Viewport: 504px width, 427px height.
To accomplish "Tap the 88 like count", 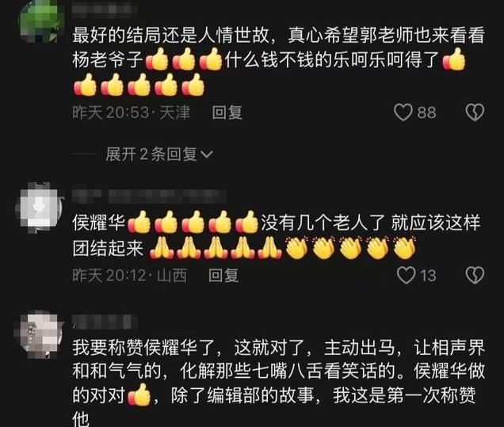I will tap(427, 112).
